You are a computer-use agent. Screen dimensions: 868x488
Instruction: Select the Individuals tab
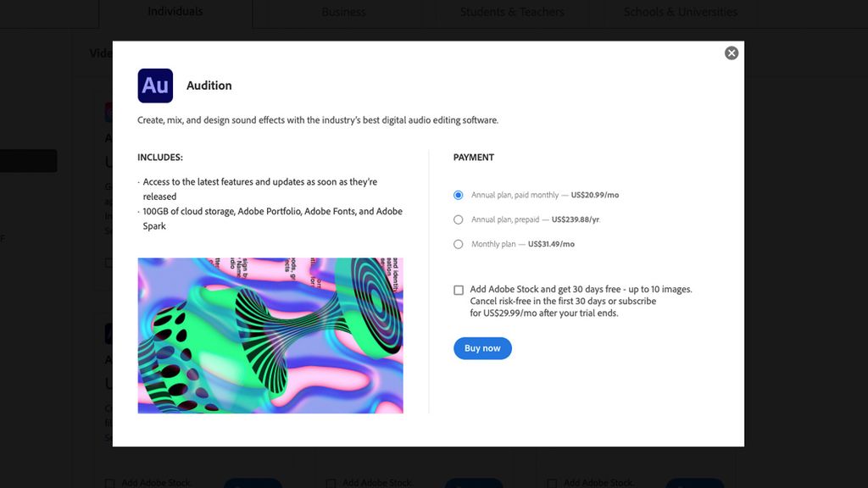pyautogui.click(x=175, y=11)
